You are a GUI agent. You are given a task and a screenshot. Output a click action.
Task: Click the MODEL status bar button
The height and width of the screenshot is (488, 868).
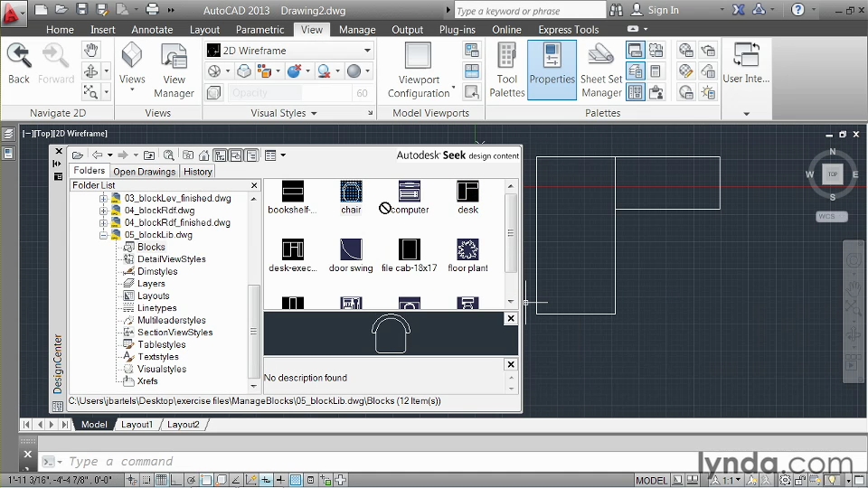[651, 480]
